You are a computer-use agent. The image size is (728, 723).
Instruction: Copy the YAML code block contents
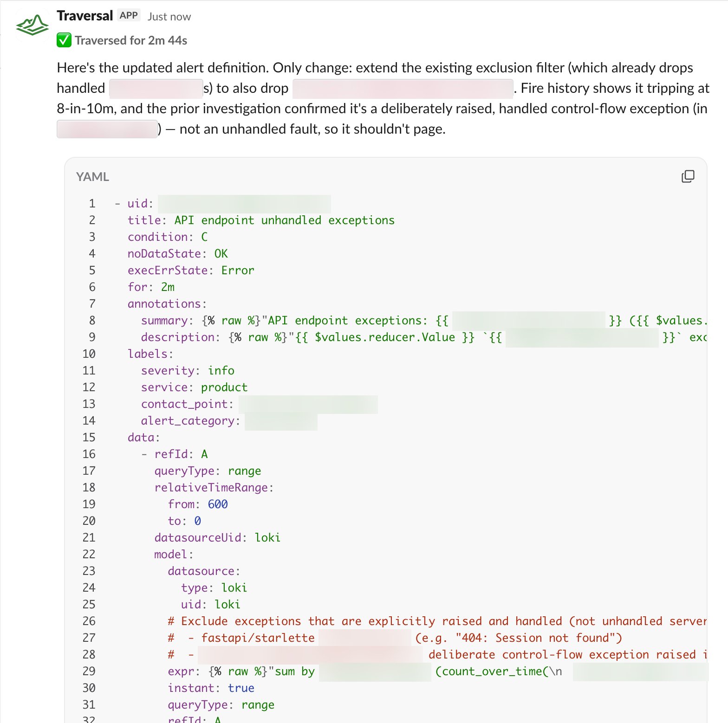[x=688, y=176]
